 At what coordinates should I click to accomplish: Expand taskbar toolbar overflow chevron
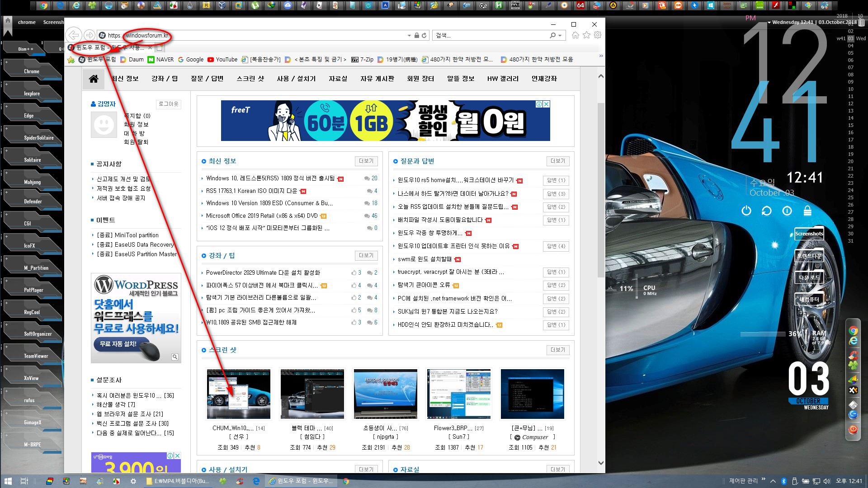tap(764, 479)
